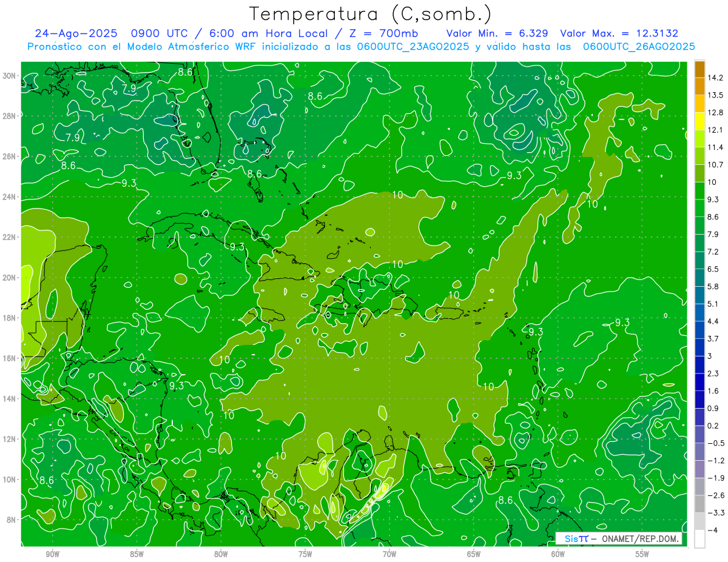This screenshot has width=728, height=562.
Task: Click the "Valor Max. = 12.3132" readout
Action: pyautogui.click(x=619, y=33)
